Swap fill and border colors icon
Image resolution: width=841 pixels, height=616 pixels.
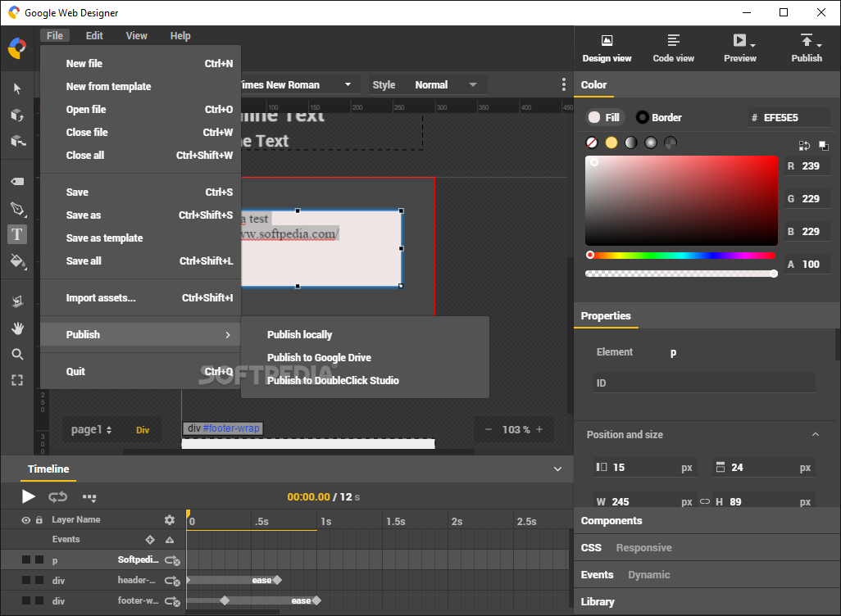(x=804, y=145)
